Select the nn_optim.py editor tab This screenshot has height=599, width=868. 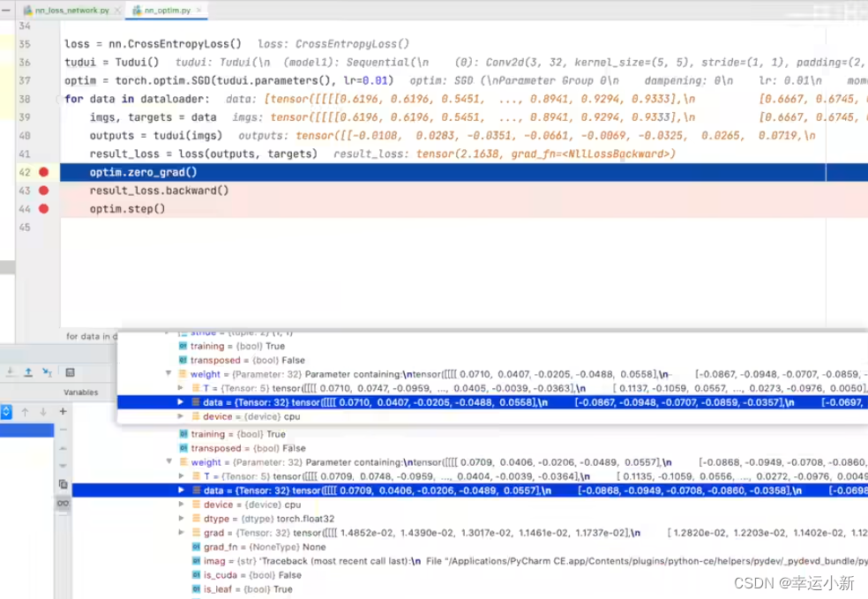coord(168,10)
